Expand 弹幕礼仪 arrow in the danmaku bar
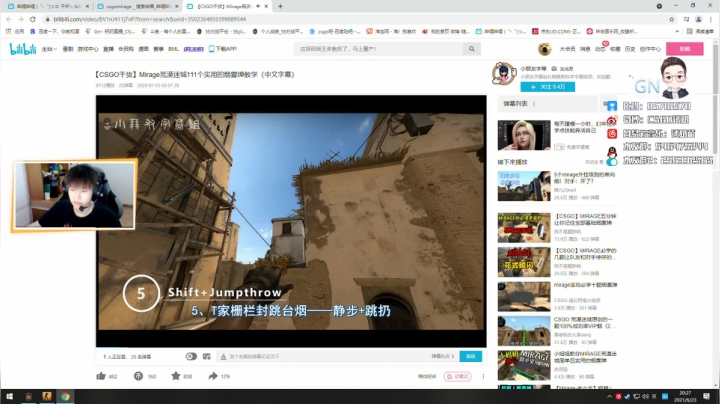This screenshot has height=404, width=720. [443, 356]
